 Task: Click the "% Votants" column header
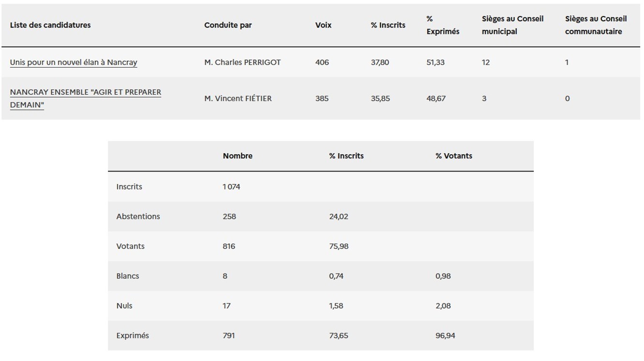[454, 156]
